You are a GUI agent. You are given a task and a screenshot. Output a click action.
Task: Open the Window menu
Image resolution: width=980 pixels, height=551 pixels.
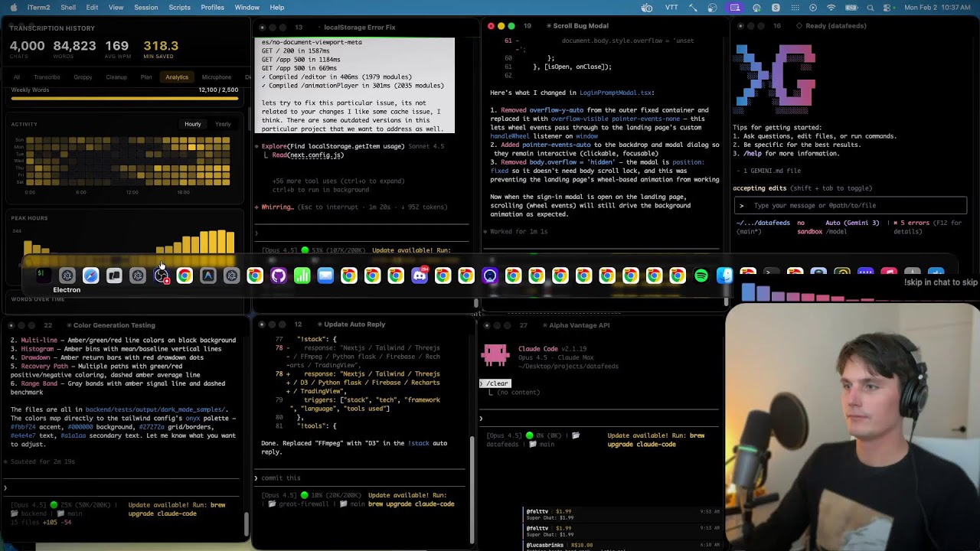[x=247, y=8]
